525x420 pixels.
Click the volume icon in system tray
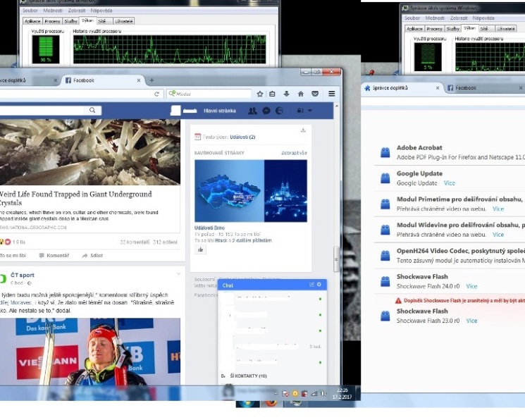click(x=323, y=393)
